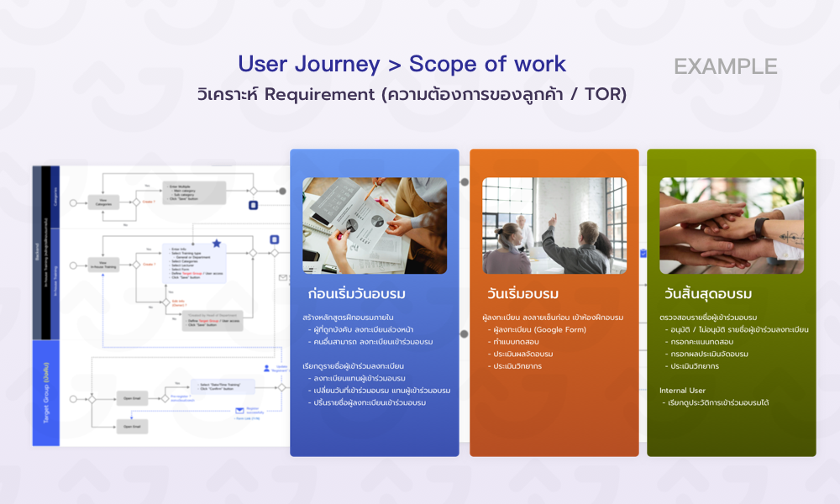Select the View In-house Training process box

[102, 264]
